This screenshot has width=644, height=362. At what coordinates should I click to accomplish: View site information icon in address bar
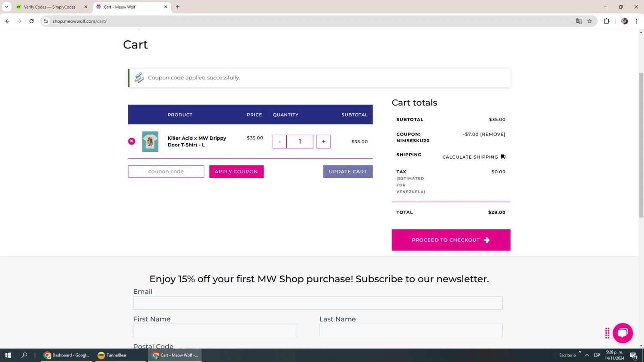tap(46, 21)
